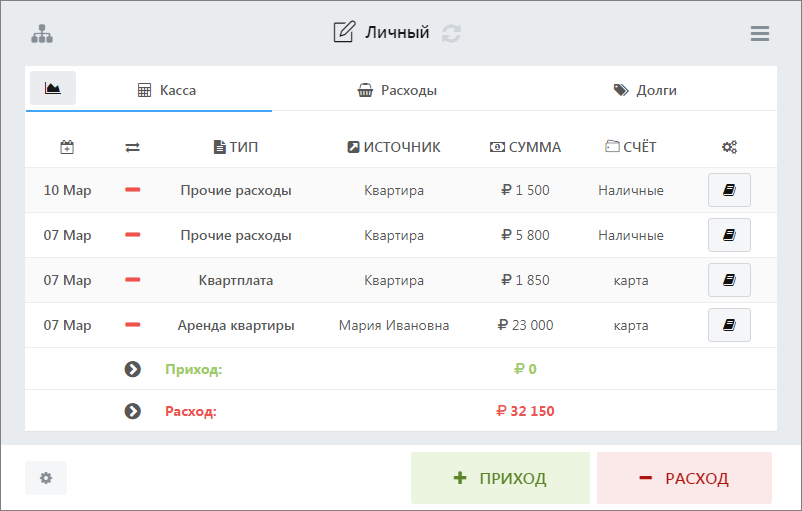The width and height of the screenshot is (802, 511).
Task: Switch to the Касса tab
Action: coord(167,90)
